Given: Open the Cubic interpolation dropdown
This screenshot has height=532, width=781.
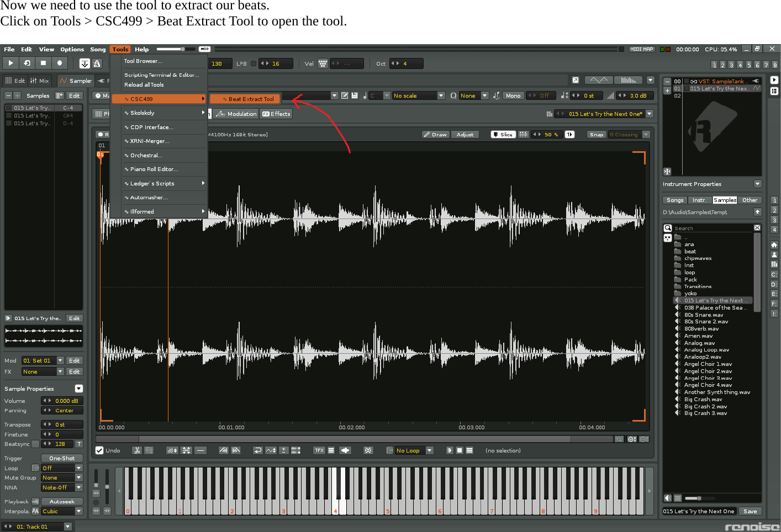Looking at the screenshot, I should (x=61, y=511).
